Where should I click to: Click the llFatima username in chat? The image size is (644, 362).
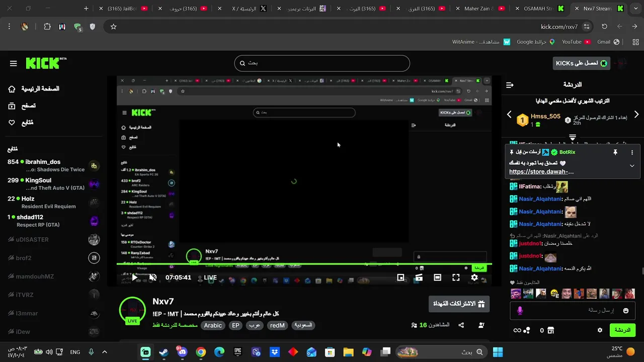[530, 187]
